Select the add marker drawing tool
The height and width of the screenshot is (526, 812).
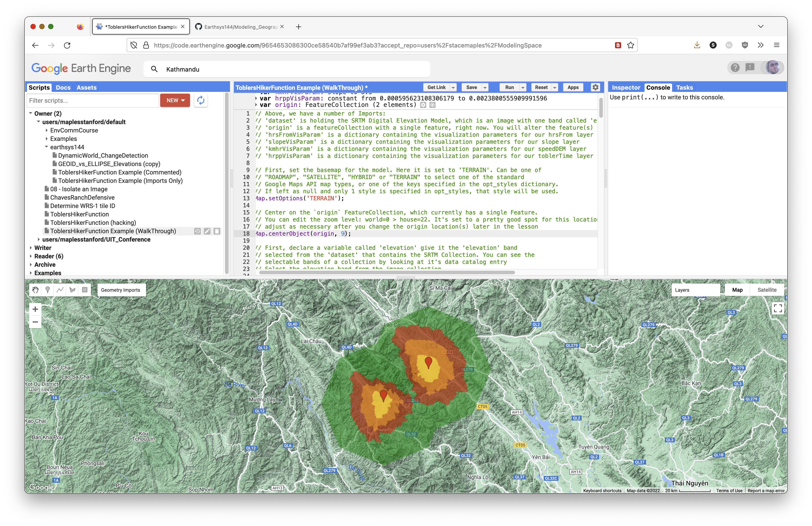click(x=48, y=290)
